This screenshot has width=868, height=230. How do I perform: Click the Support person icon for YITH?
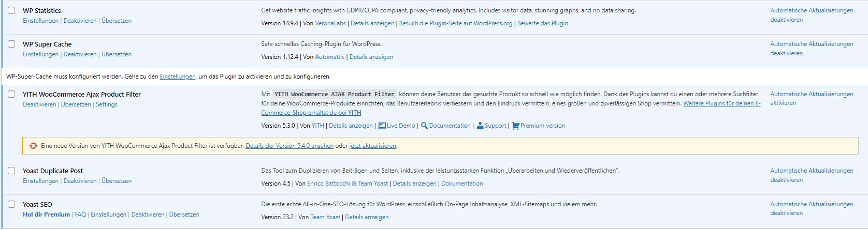click(480, 126)
